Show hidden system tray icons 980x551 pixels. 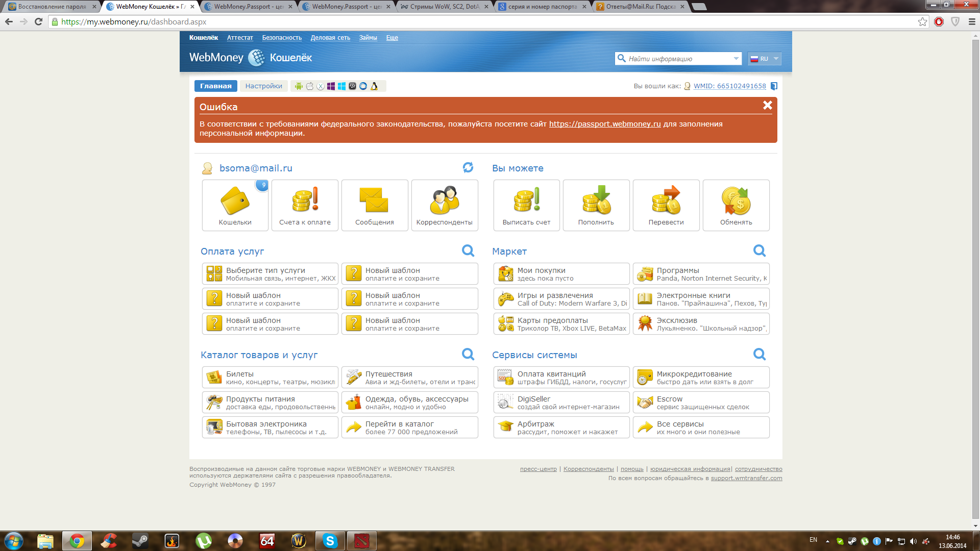827,541
